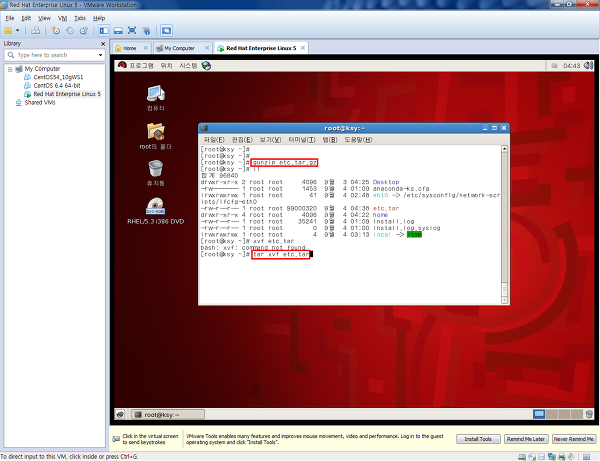
Task: Open the Tabs menu
Action: pos(80,18)
